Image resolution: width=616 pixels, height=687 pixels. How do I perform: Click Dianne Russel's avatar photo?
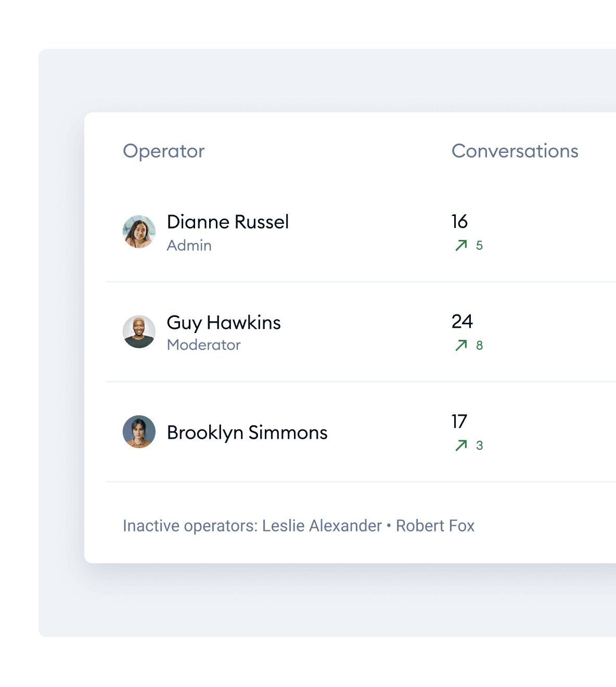(x=139, y=232)
